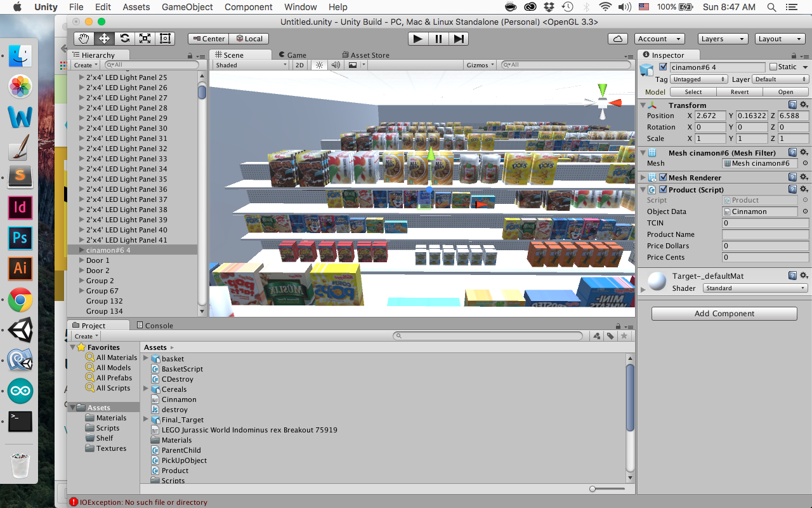Open Arduino from the Dock
Screen dimensions: 812x508
coord(20,391)
